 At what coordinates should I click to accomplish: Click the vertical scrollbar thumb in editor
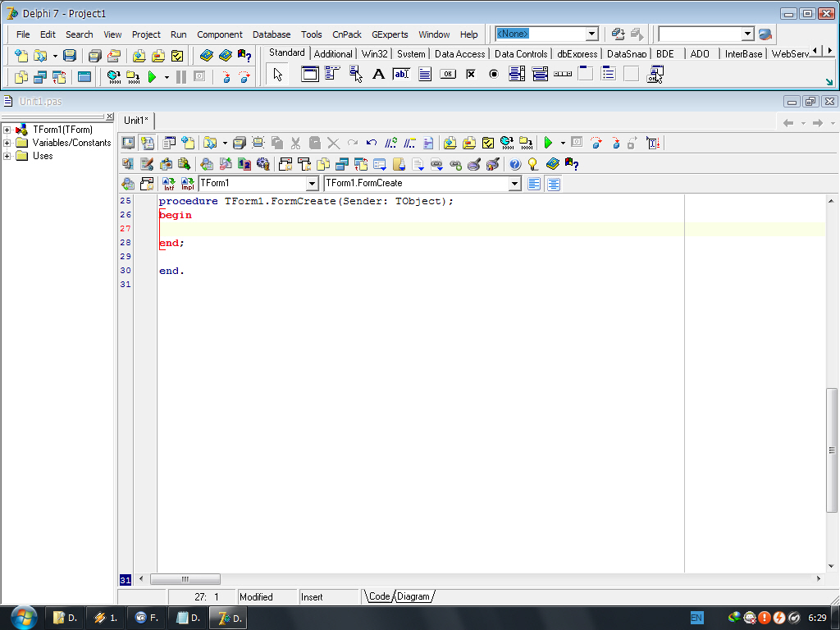click(831, 450)
